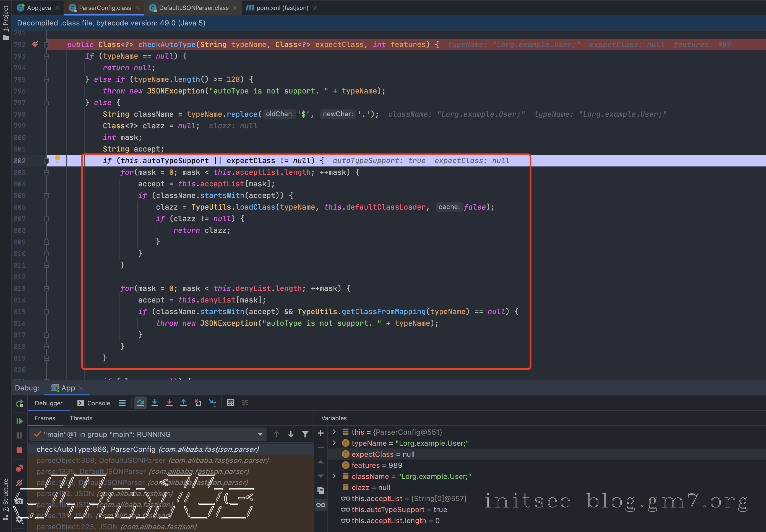Click the Step Out icon

click(183, 403)
